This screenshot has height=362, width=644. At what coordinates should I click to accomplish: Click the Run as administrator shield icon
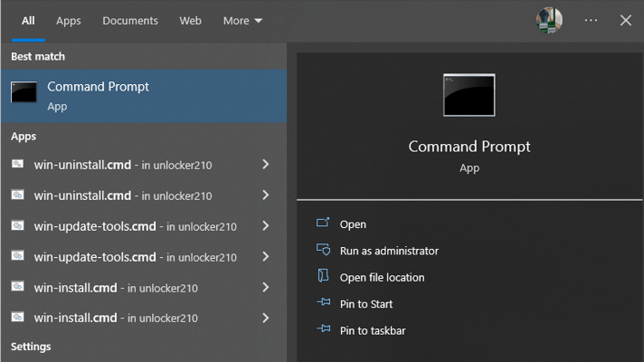[323, 250]
